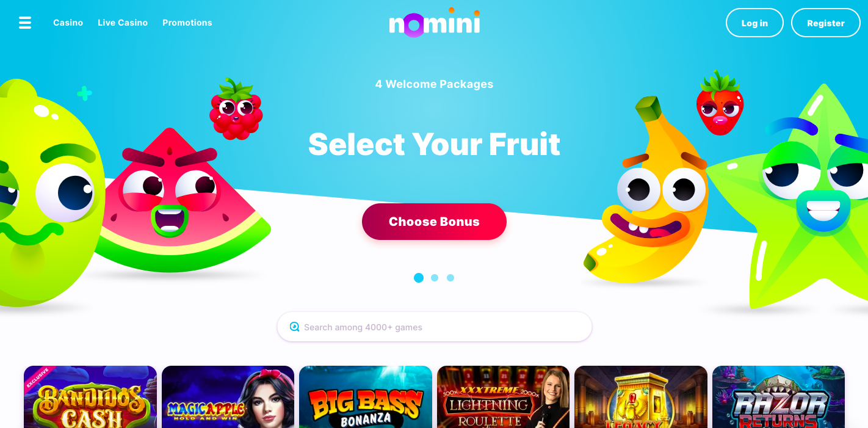The width and height of the screenshot is (868, 428).
Task: Click the Log in button
Action: click(754, 23)
